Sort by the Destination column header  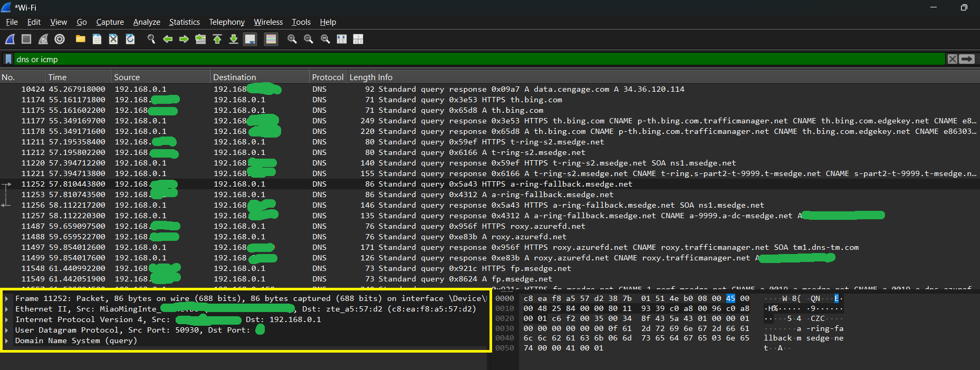(x=260, y=77)
